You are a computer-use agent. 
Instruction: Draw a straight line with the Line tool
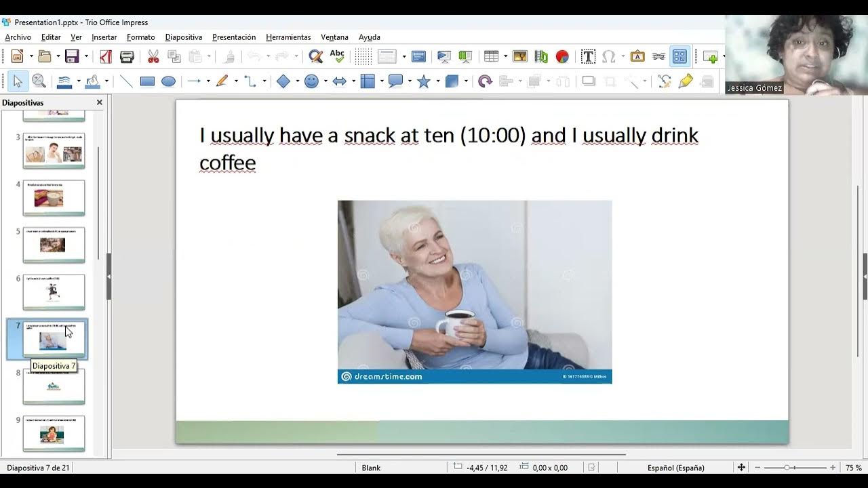tap(126, 81)
